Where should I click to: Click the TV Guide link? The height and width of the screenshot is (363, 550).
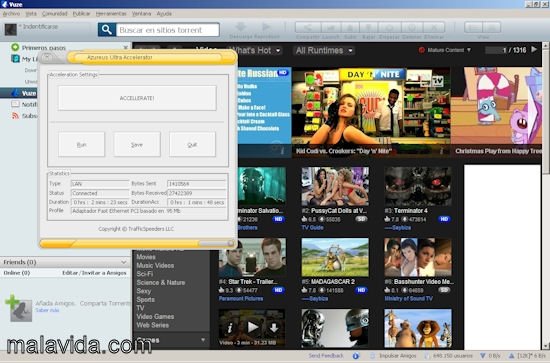click(x=313, y=228)
